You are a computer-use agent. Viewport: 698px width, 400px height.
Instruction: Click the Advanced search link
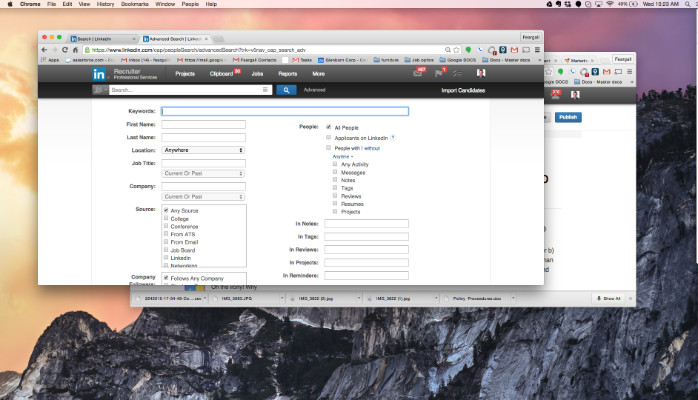[314, 90]
